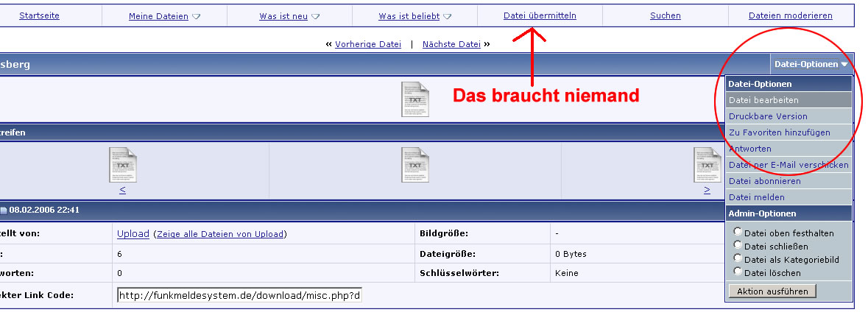The image size is (868, 315).
Task: Click the previous file TXT thumbnail
Action: [122, 165]
